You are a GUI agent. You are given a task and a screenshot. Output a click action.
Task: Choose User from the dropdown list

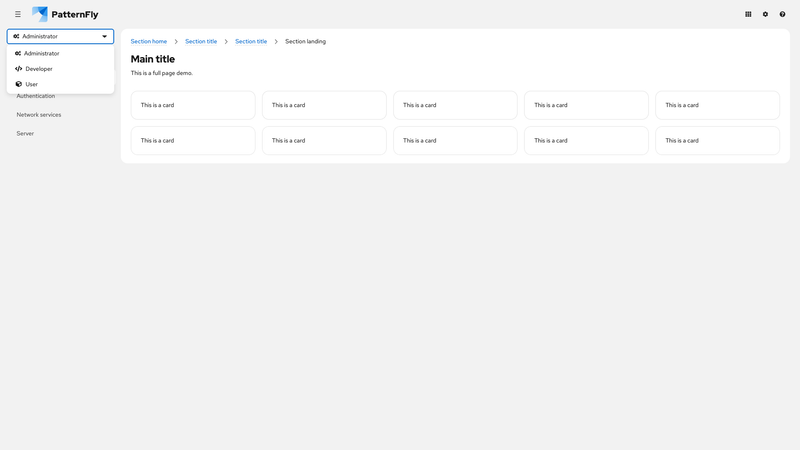point(60,84)
